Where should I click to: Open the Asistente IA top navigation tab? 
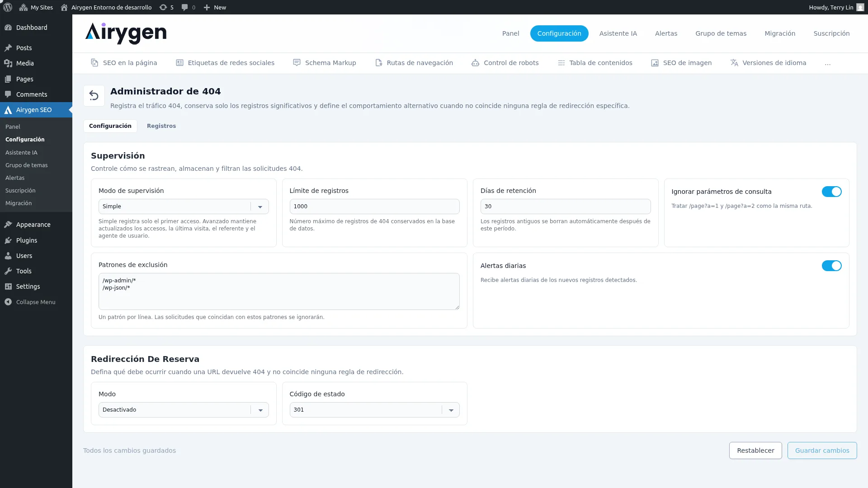click(x=618, y=33)
